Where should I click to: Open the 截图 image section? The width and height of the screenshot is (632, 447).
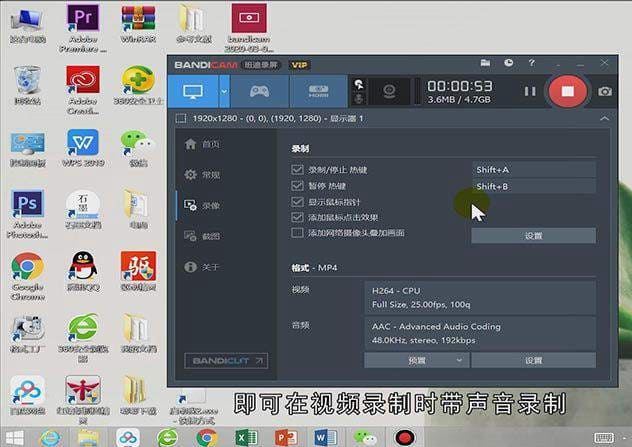click(203, 236)
